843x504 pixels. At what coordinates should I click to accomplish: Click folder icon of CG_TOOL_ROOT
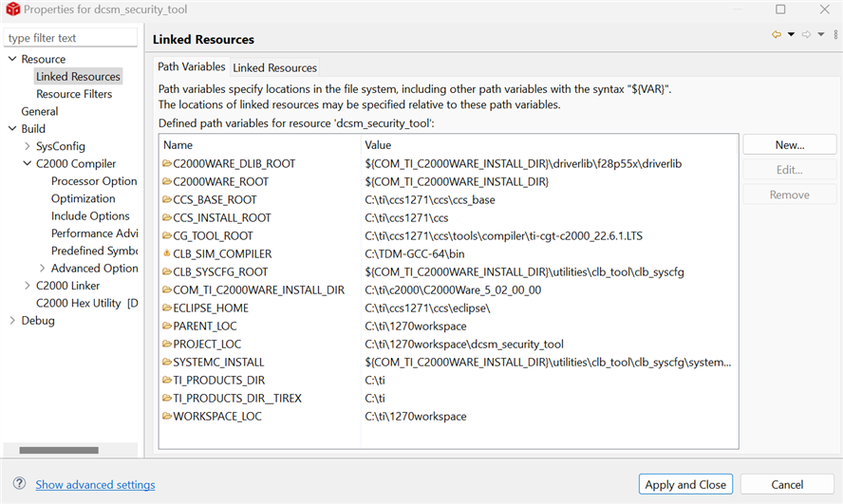[x=167, y=235]
